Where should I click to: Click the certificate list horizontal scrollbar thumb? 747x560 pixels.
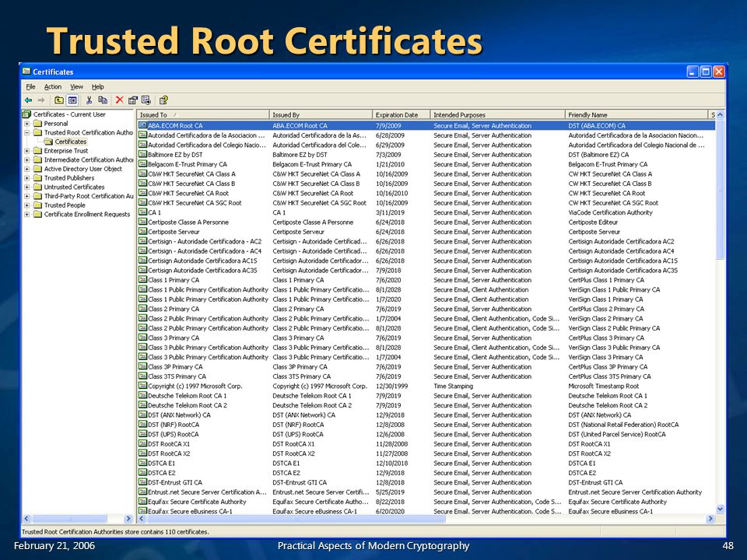click(296, 519)
